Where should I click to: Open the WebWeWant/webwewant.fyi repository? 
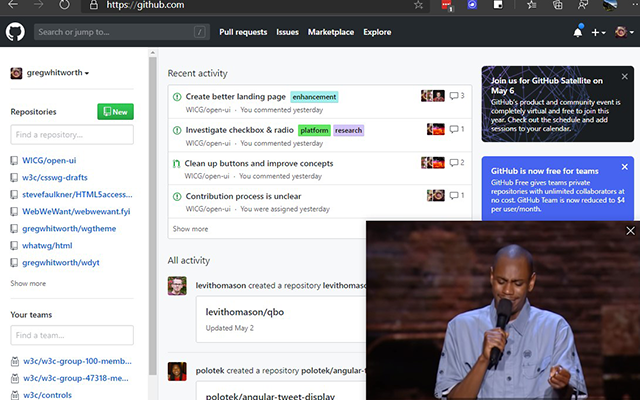click(x=76, y=211)
